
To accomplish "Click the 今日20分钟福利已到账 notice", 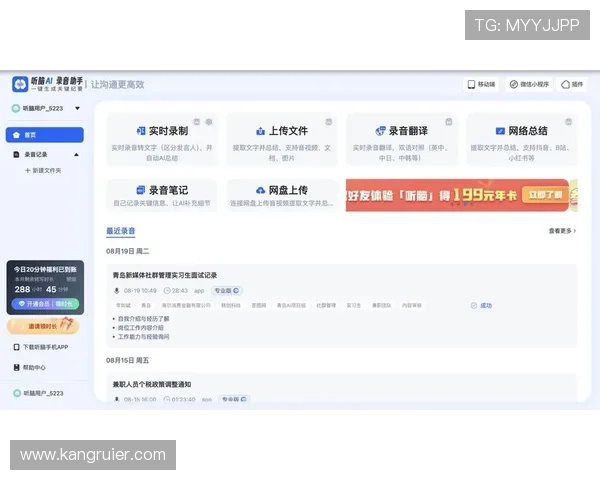I will pos(45,269).
